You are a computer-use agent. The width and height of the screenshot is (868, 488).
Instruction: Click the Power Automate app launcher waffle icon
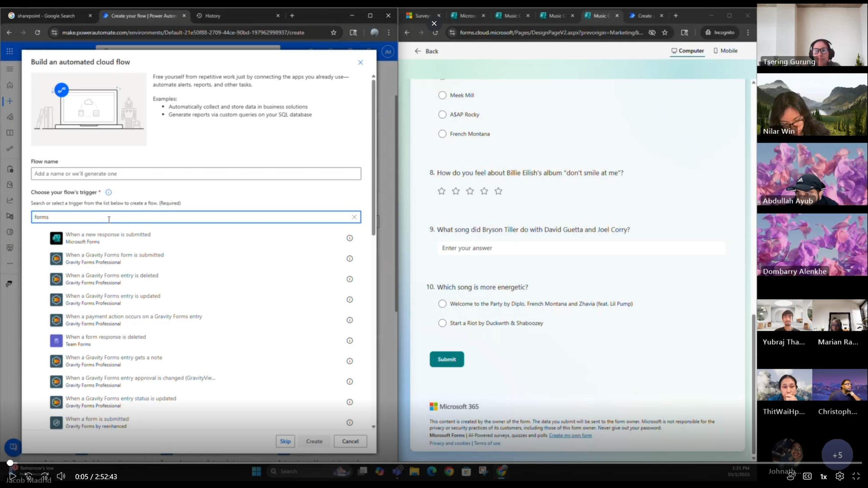click(10, 51)
